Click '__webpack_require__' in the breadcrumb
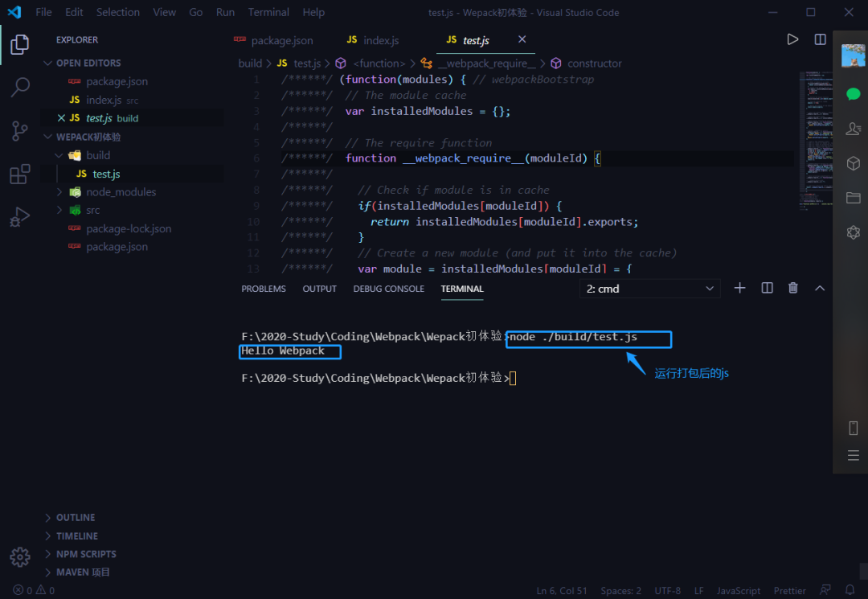 point(486,63)
